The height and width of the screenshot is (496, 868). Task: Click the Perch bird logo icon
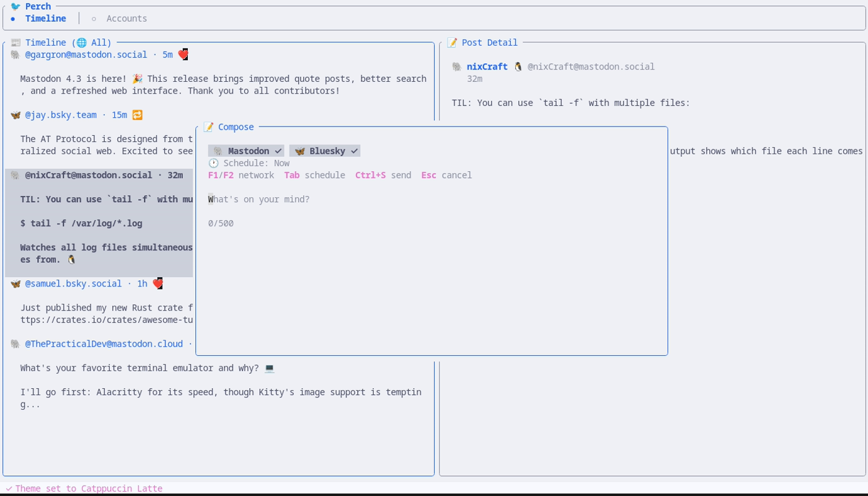[15, 6]
